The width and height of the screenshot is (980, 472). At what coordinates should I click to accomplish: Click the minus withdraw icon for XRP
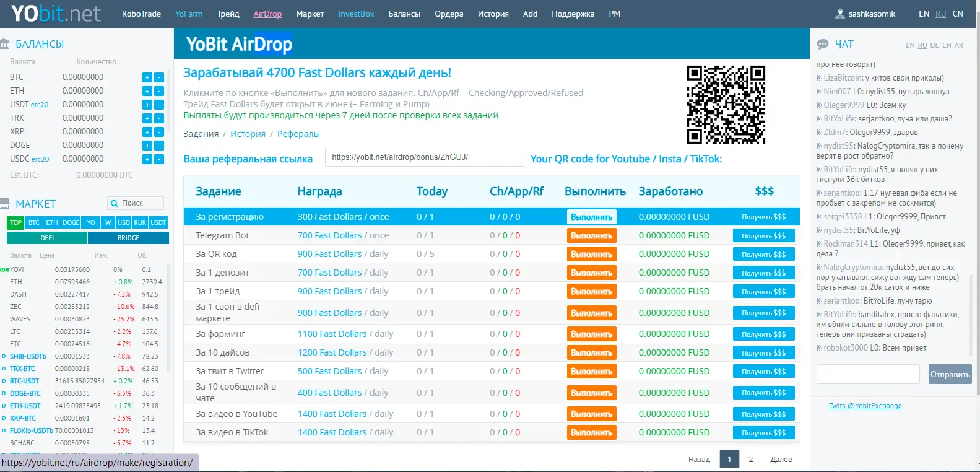tap(159, 132)
